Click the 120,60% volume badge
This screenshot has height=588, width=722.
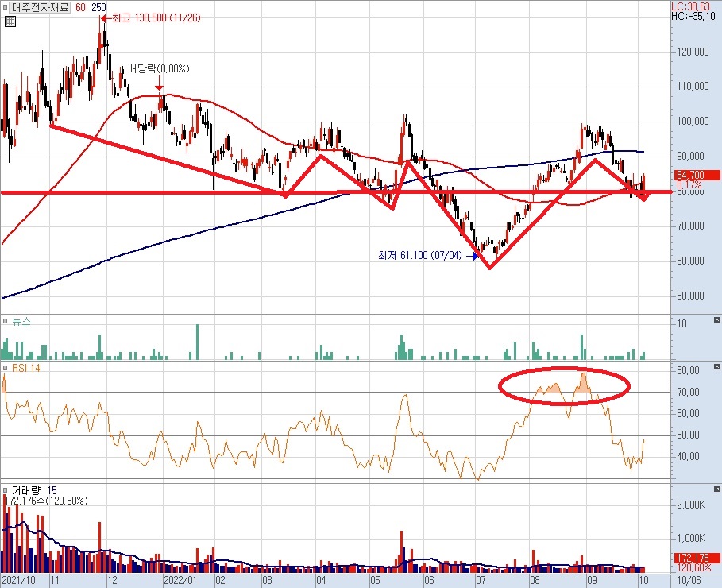click(x=694, y=567)
